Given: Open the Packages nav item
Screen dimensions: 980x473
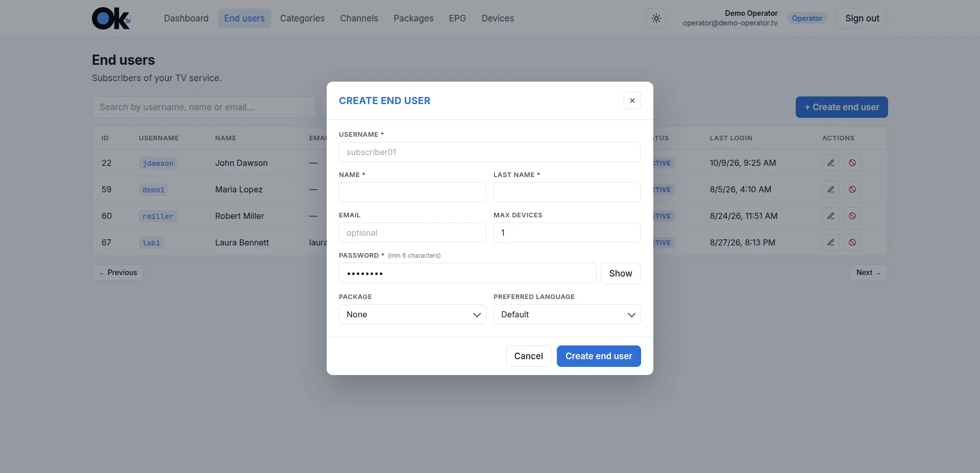Looking at the screenshot, I should click(x=413, y=18).
